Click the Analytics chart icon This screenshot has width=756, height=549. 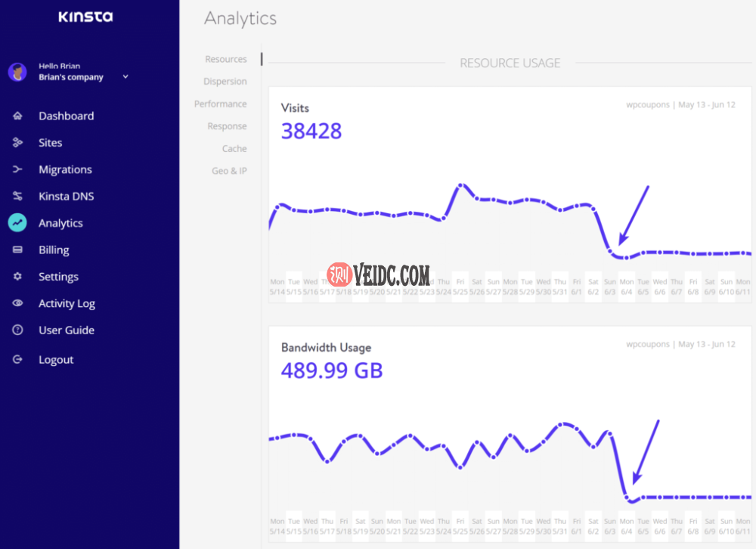[x=17, y=223]
